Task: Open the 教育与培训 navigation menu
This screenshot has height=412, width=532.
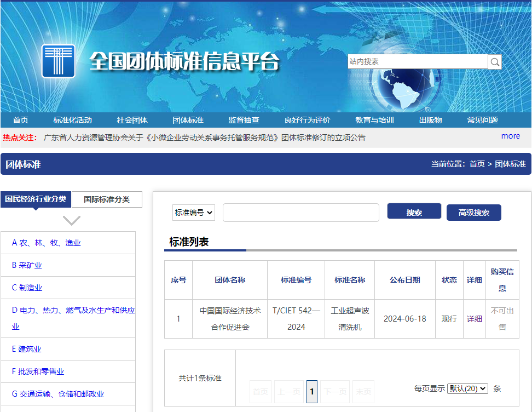Action: click(374, 119)
